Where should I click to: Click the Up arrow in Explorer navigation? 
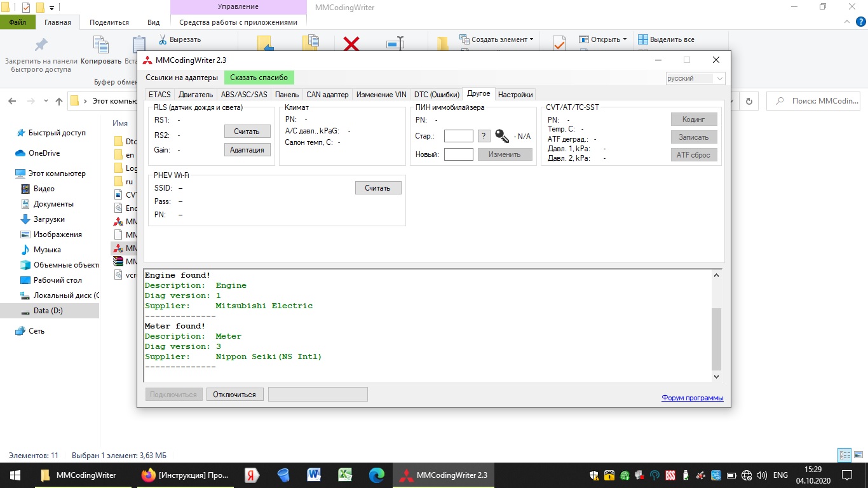pos(59,101)
